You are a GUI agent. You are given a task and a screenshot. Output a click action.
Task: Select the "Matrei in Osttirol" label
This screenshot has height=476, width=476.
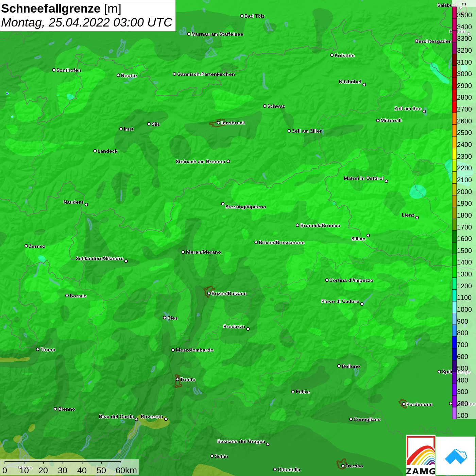(364, 178)
